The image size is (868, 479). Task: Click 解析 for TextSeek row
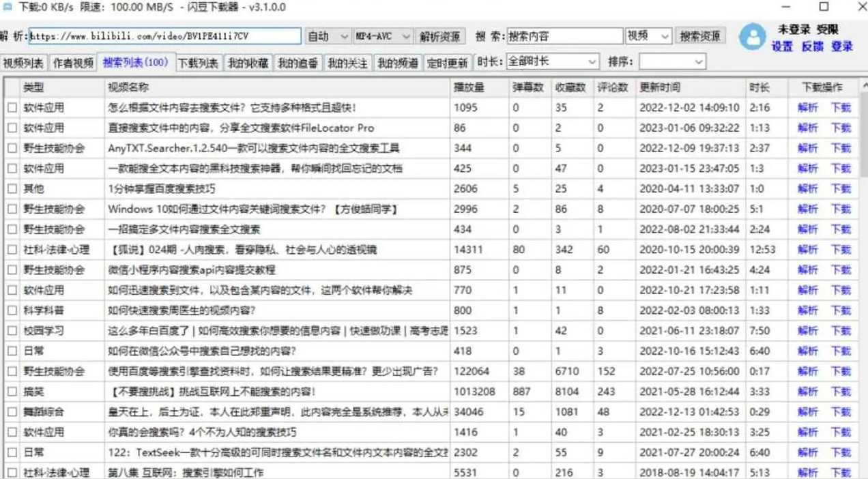coord(807,452)
